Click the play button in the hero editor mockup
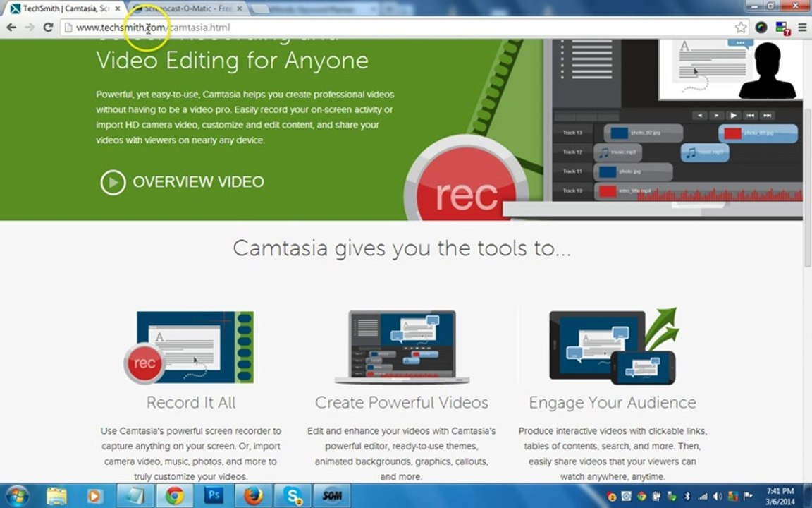812x508 pixels. point(733,116)
